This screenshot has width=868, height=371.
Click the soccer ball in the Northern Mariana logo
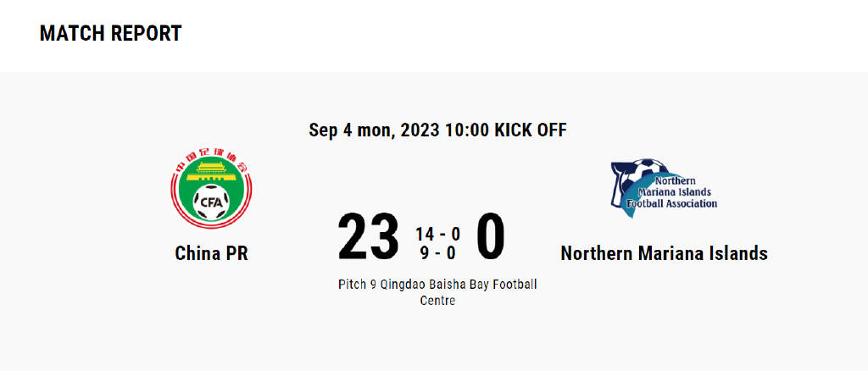(643, 176)
